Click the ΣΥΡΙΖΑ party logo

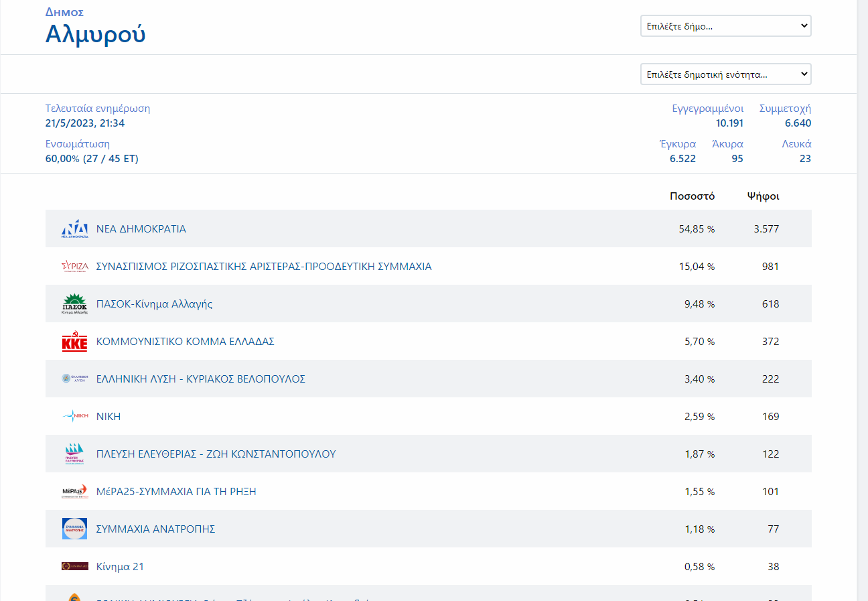pos(74,267)
